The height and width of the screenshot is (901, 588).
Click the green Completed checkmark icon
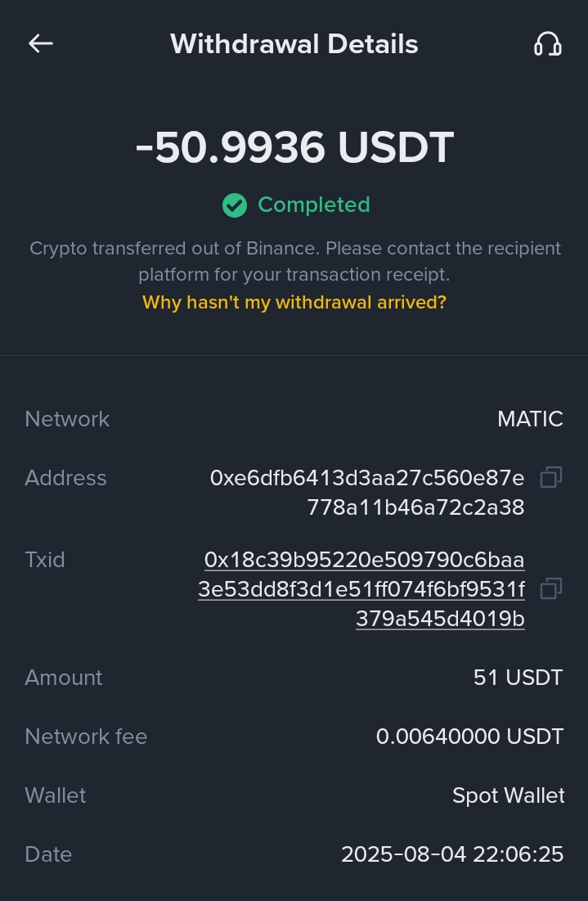235,205
